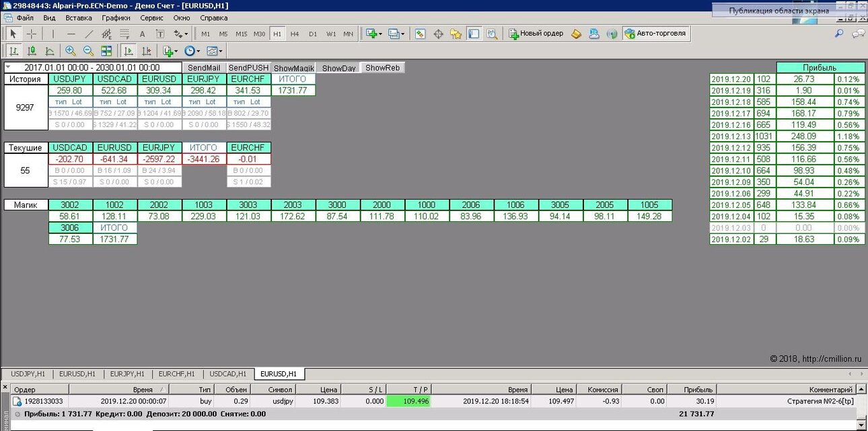868x431 pixels.
Task: Launch MetaEditor yellow book icon
Action: (x=576, y=34)
